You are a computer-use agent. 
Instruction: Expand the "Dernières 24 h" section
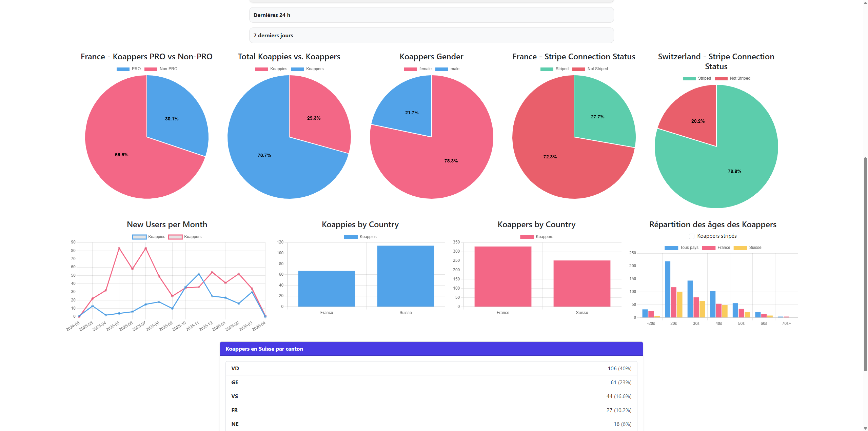pyautogui.click(x=431, y=15)
